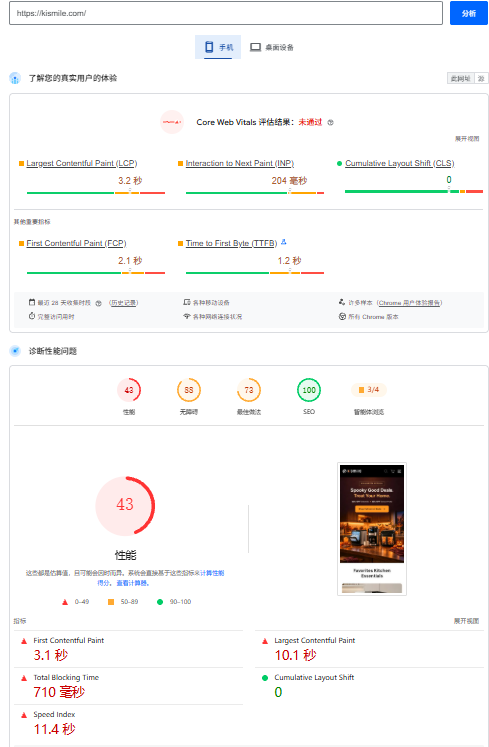Click First Contentful Paint 3.1 秒 value
Viewport: 489px width, 747px height.
[x=51, y=656]
